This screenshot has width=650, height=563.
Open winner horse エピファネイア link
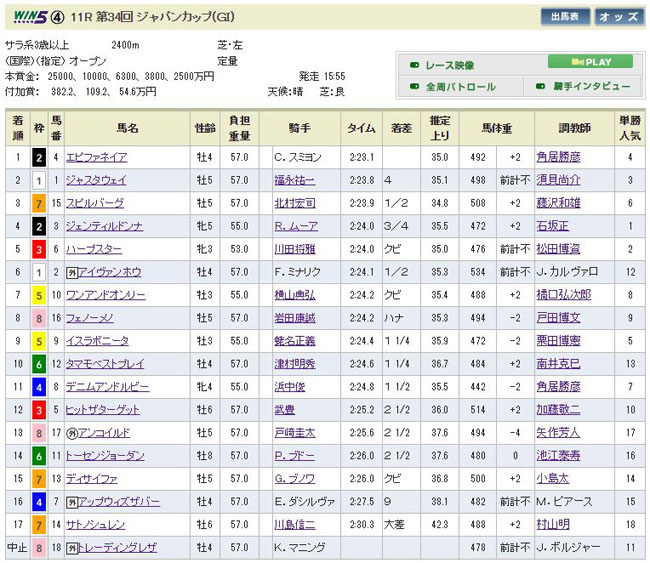pos(97,157)
